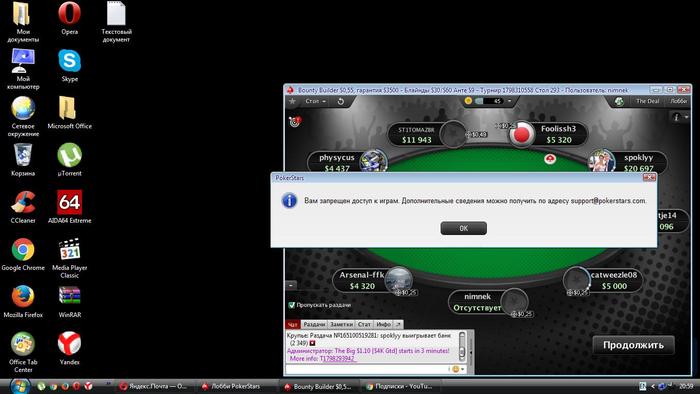
Task: Click the physycus player avatar
Action: point(373,162)
